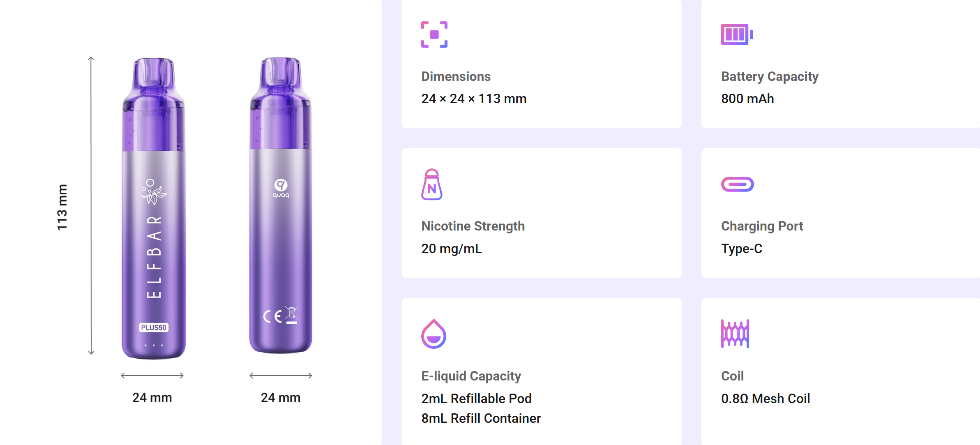Click the Nicotine Strength bottle icon

tap(431, 184)
